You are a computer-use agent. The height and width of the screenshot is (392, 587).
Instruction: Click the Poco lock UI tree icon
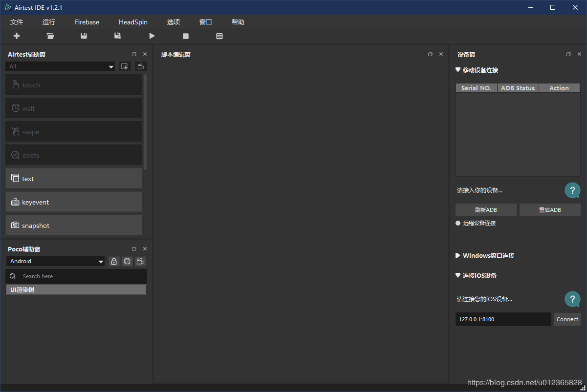pyautogui.click(x=114, y=261)
